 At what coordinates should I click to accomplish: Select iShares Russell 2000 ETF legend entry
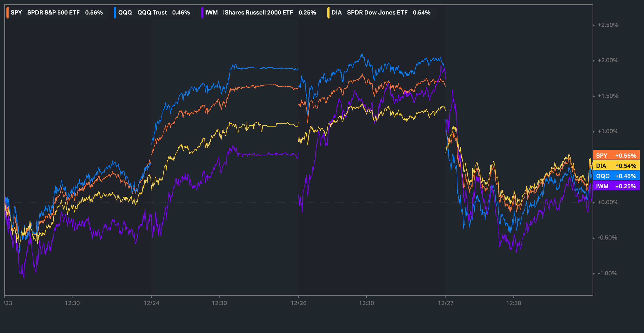click(x=258, y=13)
